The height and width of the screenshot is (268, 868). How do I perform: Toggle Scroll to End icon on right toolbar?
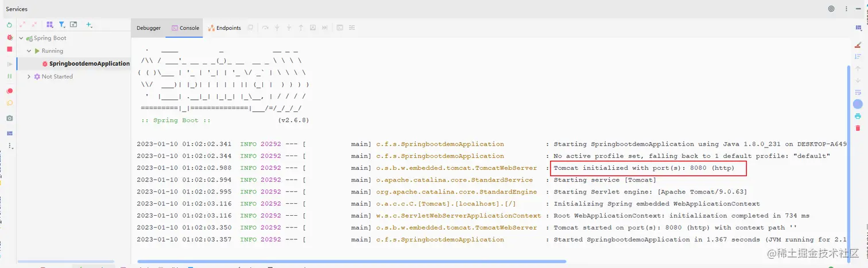(858, 56)
